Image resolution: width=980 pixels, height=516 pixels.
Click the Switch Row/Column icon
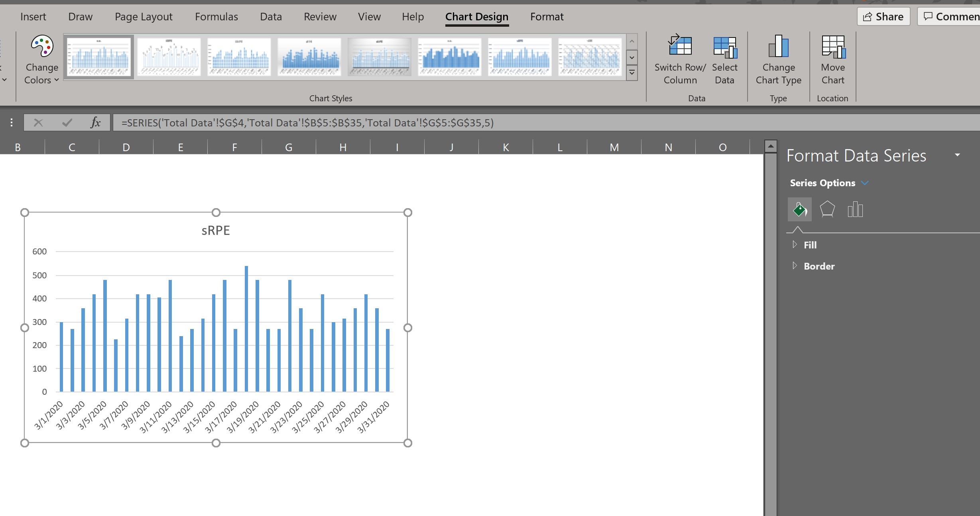[x=680, y=46]
